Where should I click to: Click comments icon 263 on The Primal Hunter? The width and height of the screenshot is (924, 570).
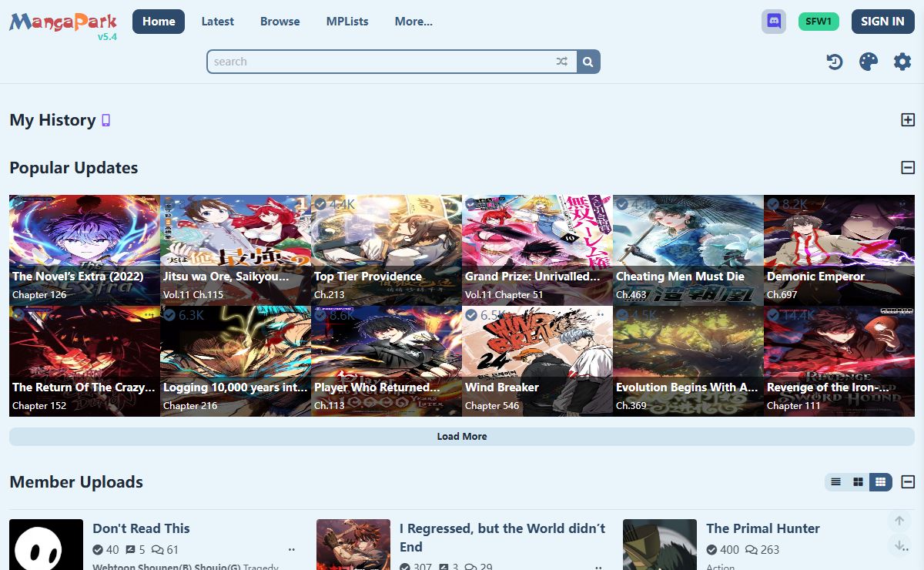[762, 550]
